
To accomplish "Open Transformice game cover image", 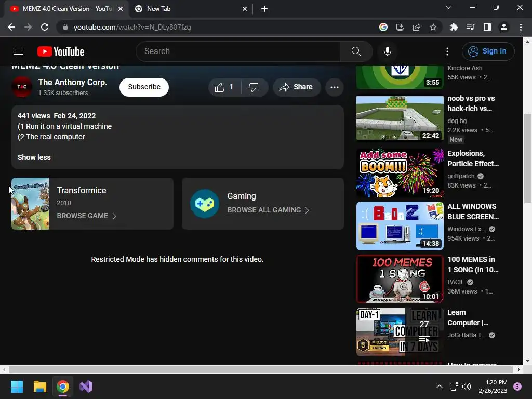I will (30, 204).
